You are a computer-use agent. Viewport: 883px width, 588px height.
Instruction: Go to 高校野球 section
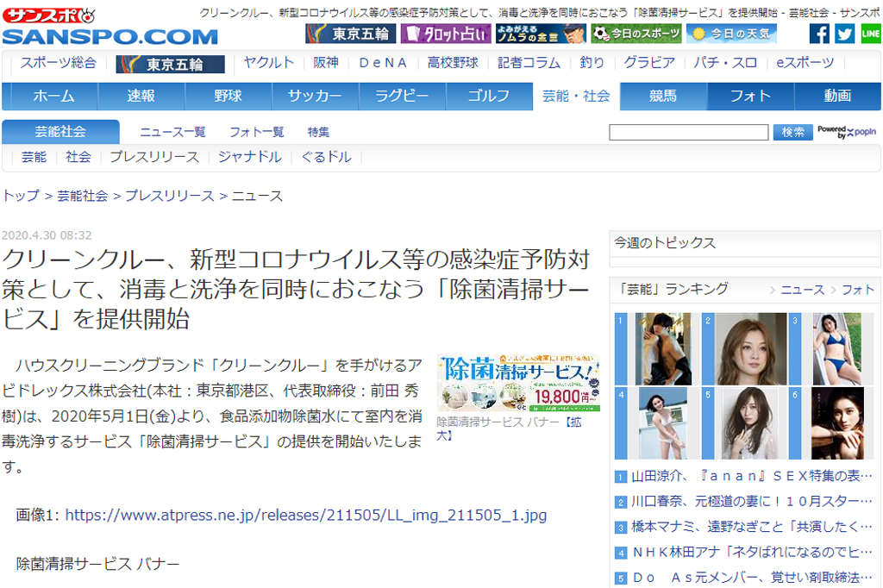[x=453, y=63]
